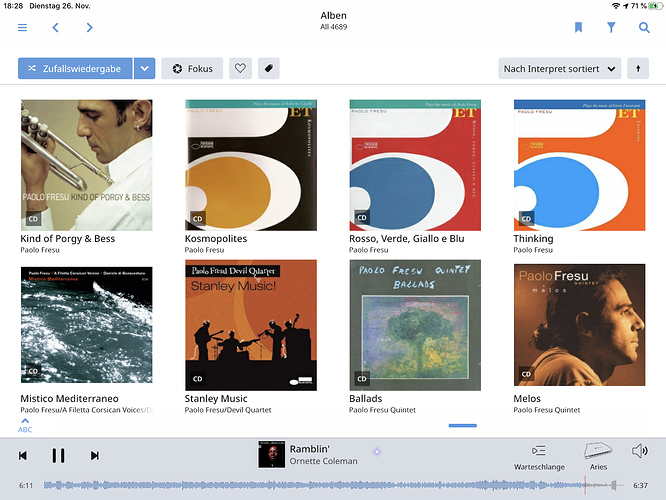Click the signal path star indicator
Image resolution: width=666 pixels, height=500 pixels.
377,452
